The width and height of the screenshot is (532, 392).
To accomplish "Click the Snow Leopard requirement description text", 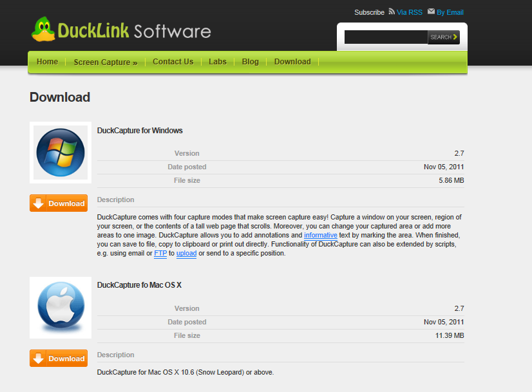I will point(185,372).
